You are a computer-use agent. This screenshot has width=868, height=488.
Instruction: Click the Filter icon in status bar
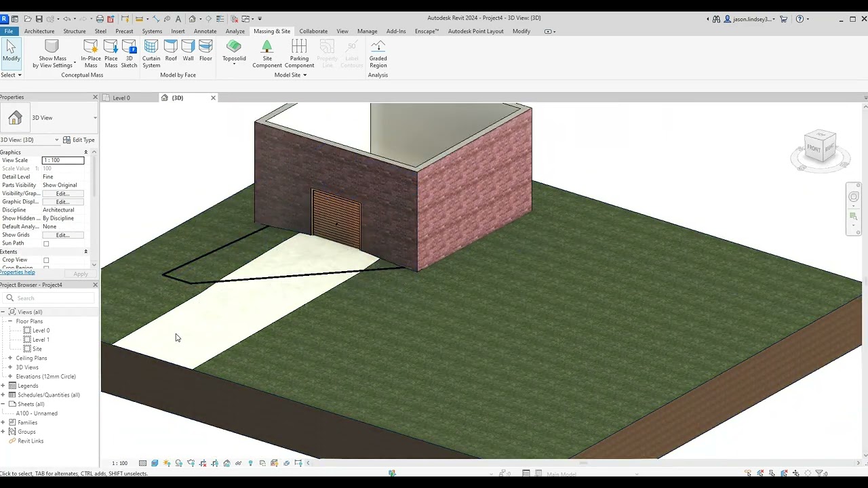[x=819, y=473]
